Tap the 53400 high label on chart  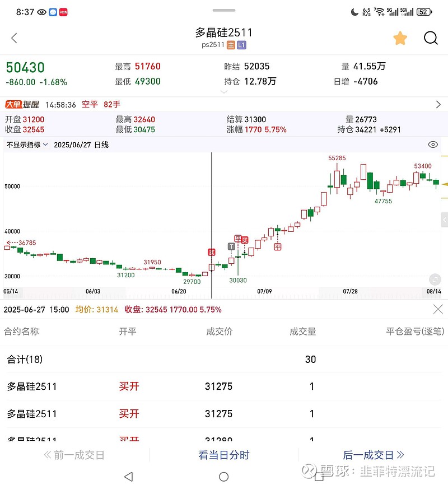pyautogui.click(x=423, y=166)
